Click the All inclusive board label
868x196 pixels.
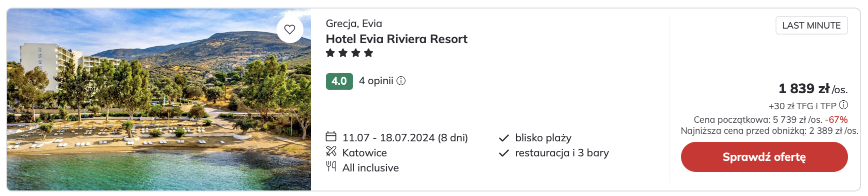(x=370, y=168)
